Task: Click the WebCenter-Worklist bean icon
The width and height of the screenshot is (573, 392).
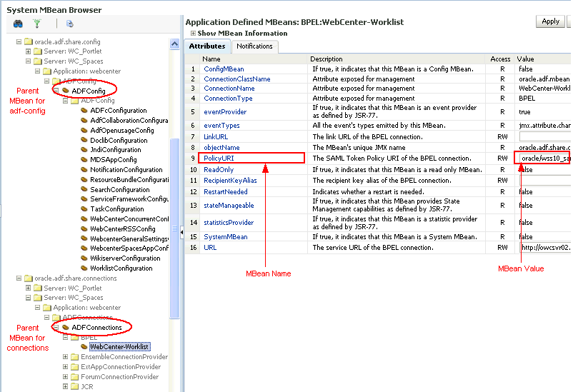Action: click(x=84, y=346)
